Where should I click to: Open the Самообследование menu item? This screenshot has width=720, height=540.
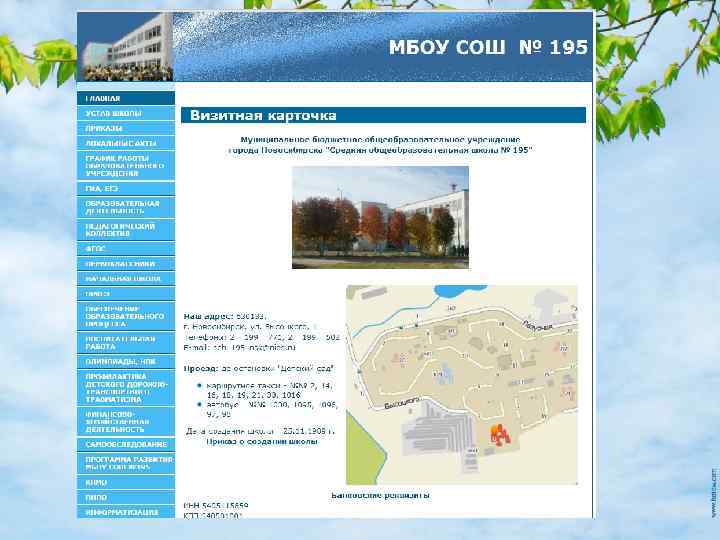pos(126,444)
